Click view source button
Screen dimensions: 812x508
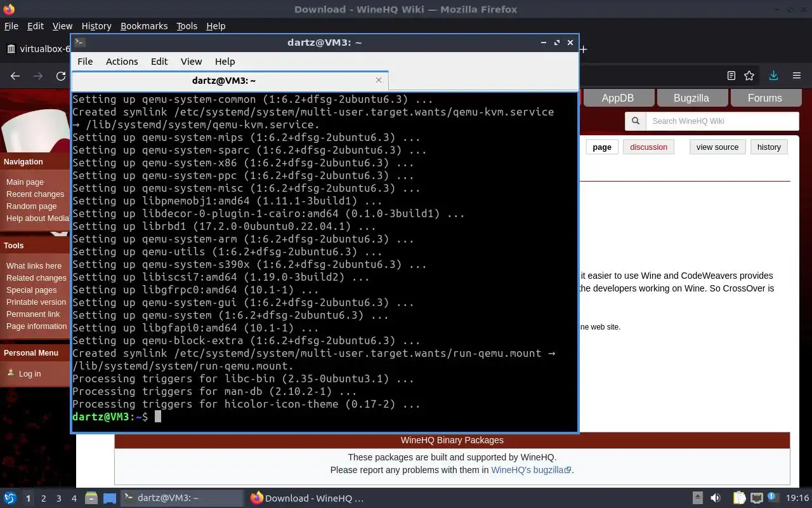pos(717,147)
